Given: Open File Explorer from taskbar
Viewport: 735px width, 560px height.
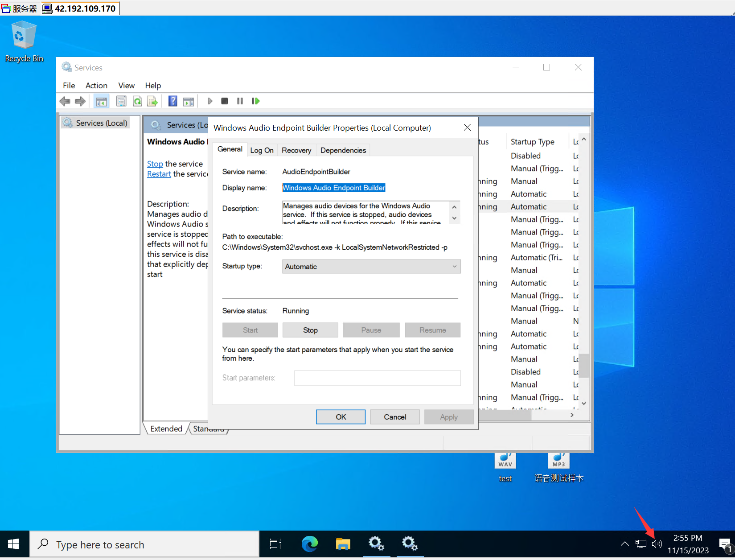Looking at the screenshot, I should (343, 544).
